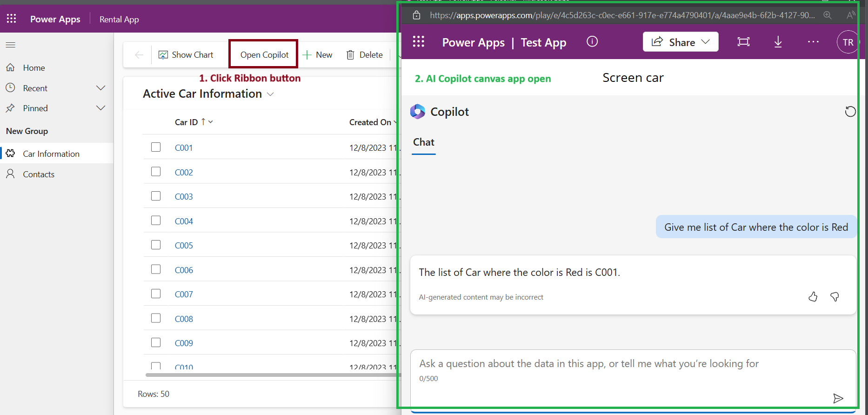
Task: Go back with the ribbon arrow
Action: pyautogui.click(x=139, y=55)
